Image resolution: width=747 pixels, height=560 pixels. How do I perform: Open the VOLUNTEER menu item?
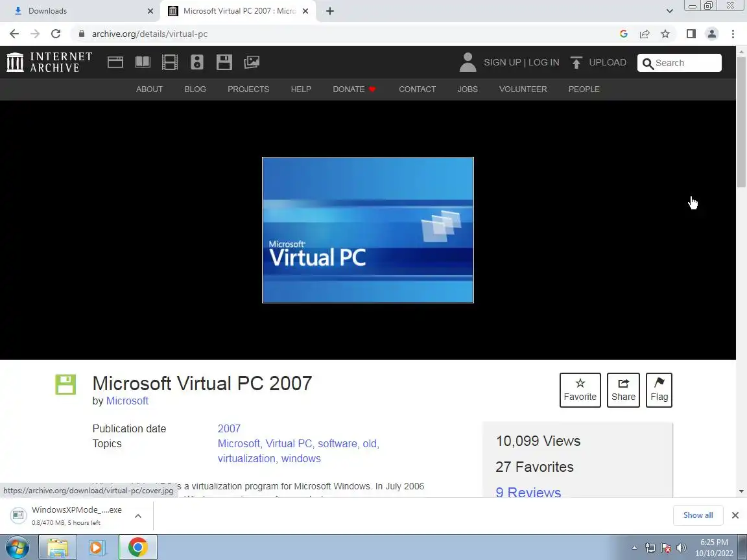[523, 89]
